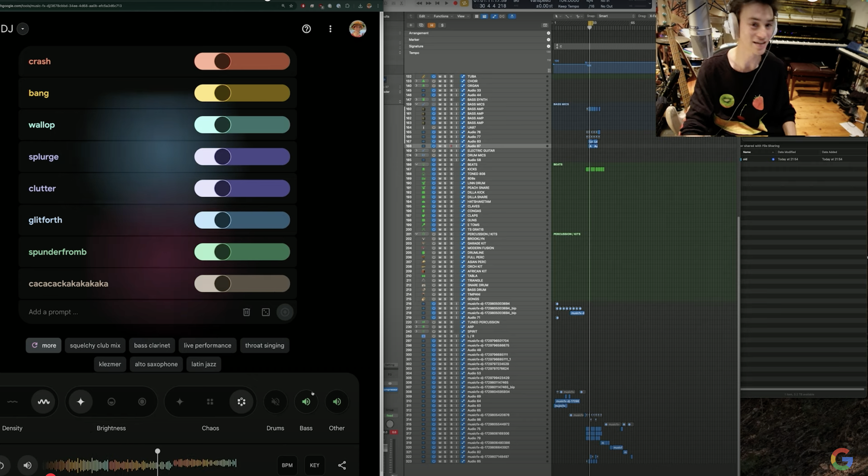Image resolution: width=868 pixels, height=476 pixels.
Task: Click the Other level icon
Action: tap(337, 402)
